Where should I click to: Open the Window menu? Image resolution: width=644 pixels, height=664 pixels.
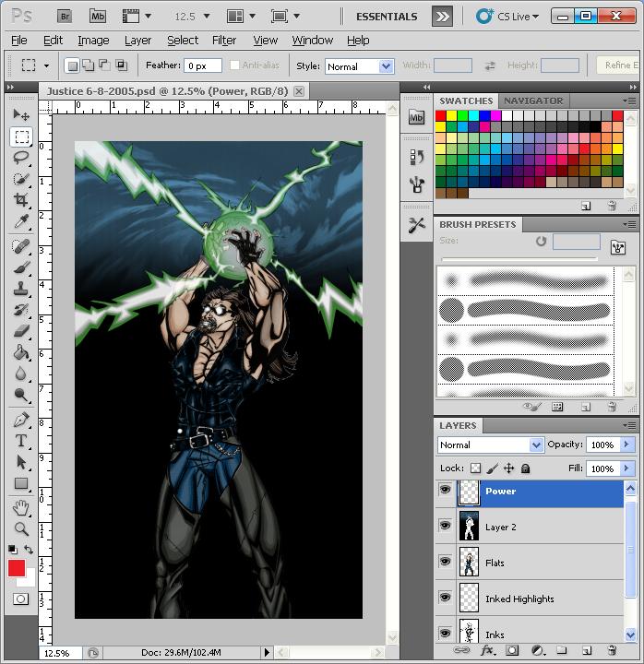312,41
